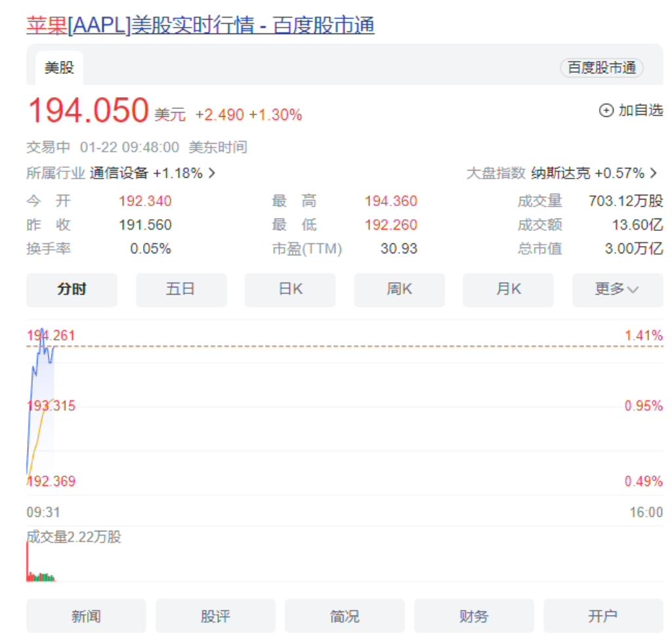
Task: Click the 总市值 value 3.00万亿
Action: coord(634,249)
